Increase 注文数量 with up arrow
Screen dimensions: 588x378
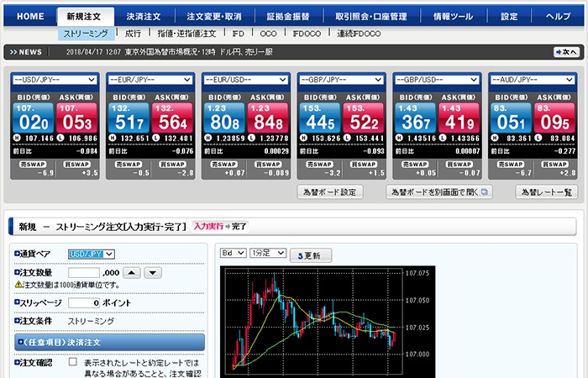[x=132, y=273]
